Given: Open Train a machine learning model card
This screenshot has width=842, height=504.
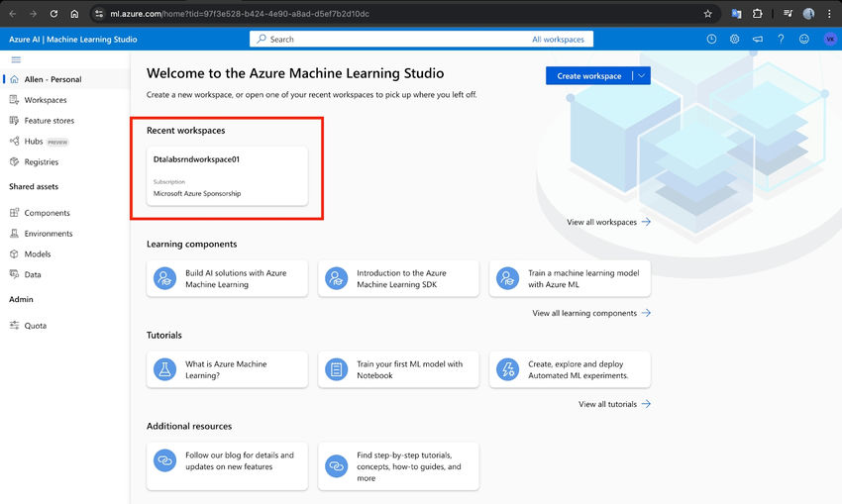Looking at the screenshot, I should point(570,278).
